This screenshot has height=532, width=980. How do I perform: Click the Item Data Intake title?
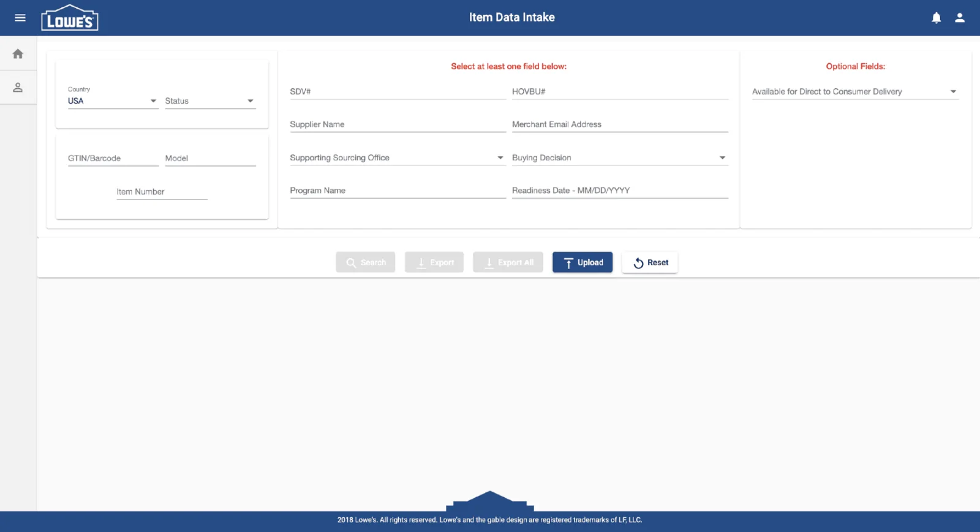click(x=512, y=18)
